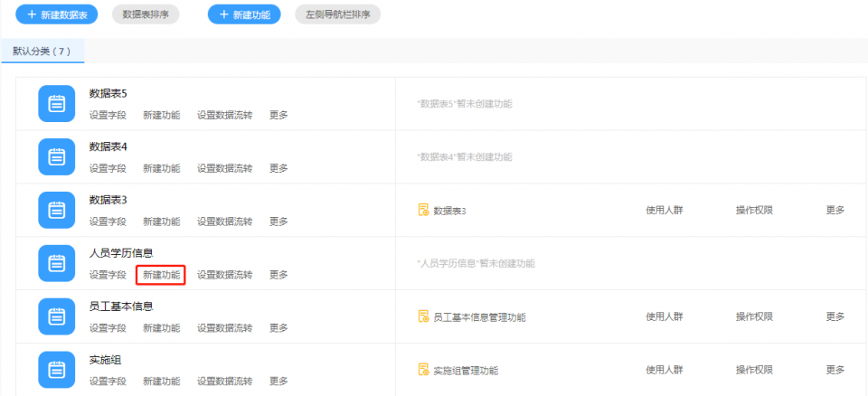This screenshot has width=868, height=396.
Task: Open the 员工基本信息管理功能 entry
Action: coord(479,316)
